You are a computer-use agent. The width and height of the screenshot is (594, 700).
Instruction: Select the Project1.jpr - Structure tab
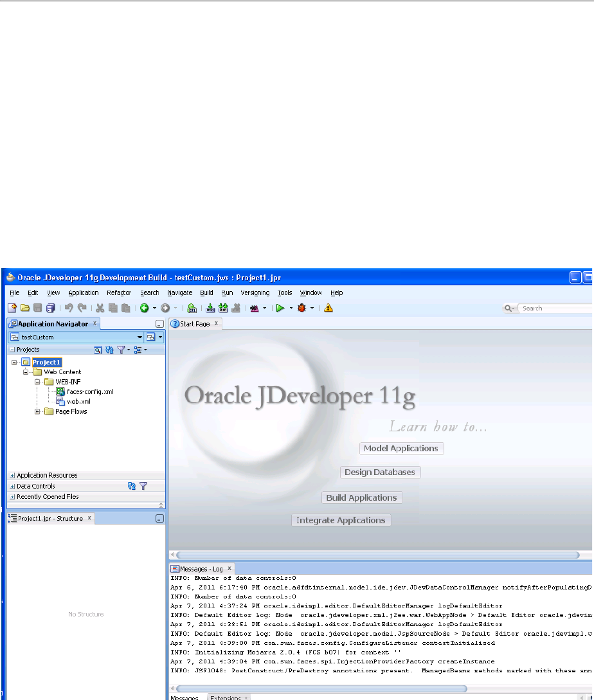click(x=51, y=519)
